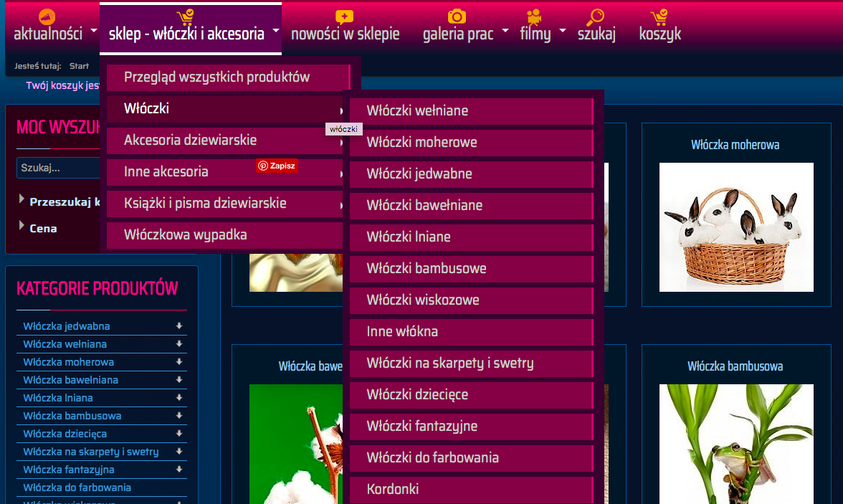Choose Włóczki wiskozowe from submenu
The width and height of the screenshot is (843, 504).
(472, 300)
